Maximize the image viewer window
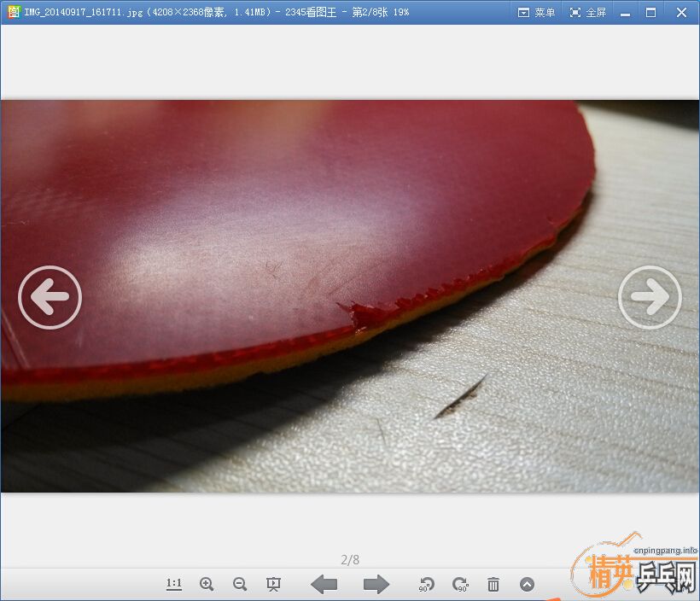This screenshot has height=601, width=700. coord(651,12)
